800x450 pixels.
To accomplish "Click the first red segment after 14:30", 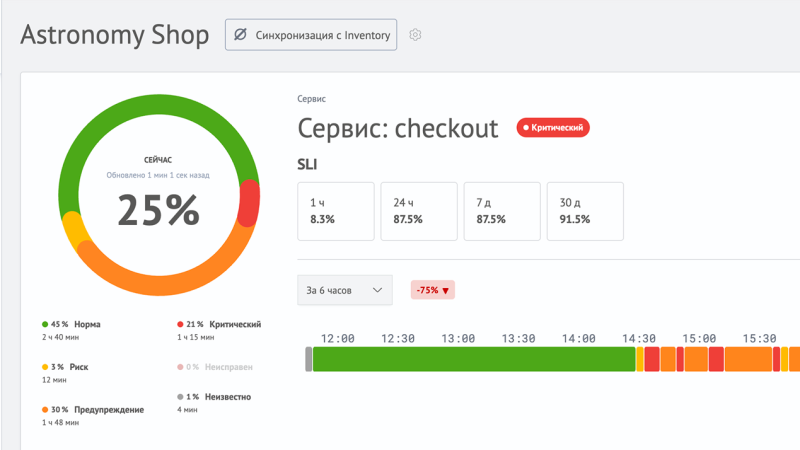I will (x=652, y=359).
